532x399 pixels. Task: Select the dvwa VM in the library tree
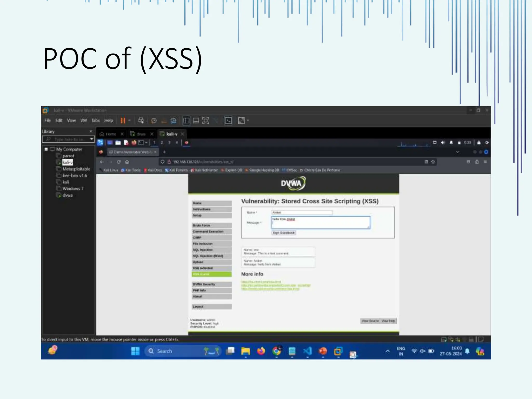68,195
